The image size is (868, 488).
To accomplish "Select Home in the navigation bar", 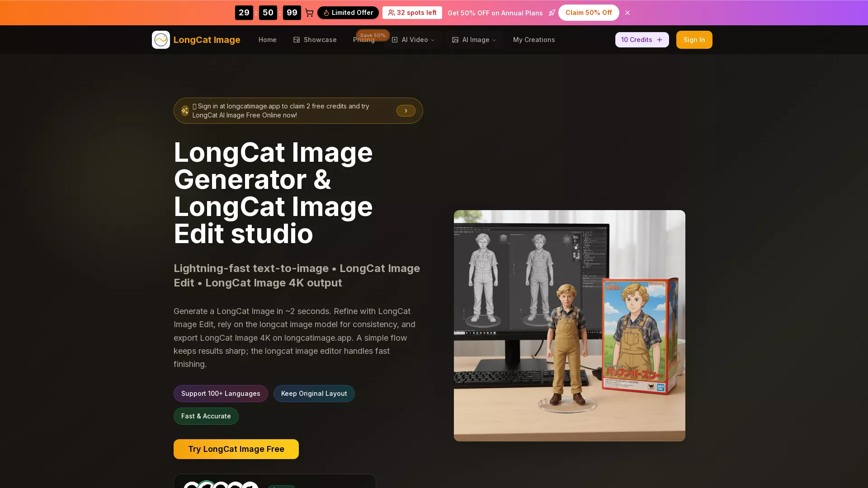I will 267,40.
